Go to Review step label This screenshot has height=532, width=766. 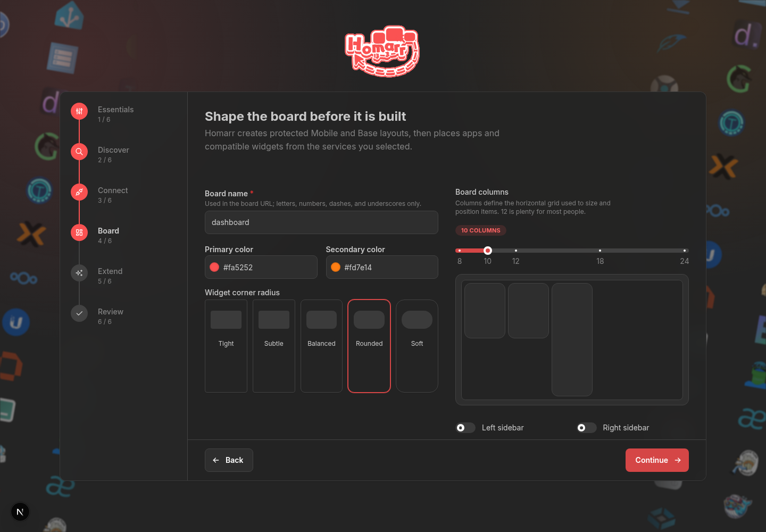point(111,312)
